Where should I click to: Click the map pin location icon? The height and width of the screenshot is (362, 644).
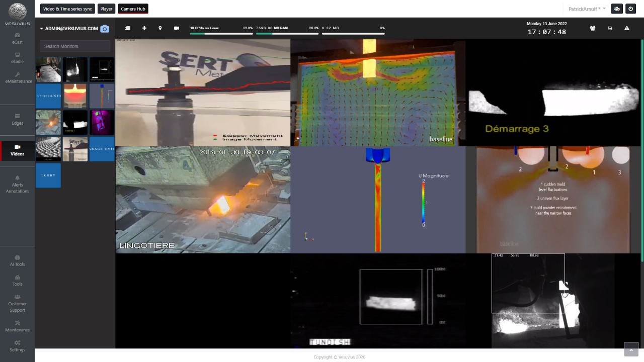(160, 28)
